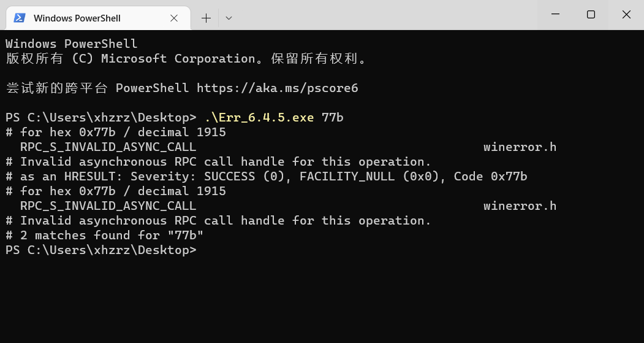This screenshot has height=343, width=644.
Task: Click the last PS prompt line
Action: tap(101, 250)
